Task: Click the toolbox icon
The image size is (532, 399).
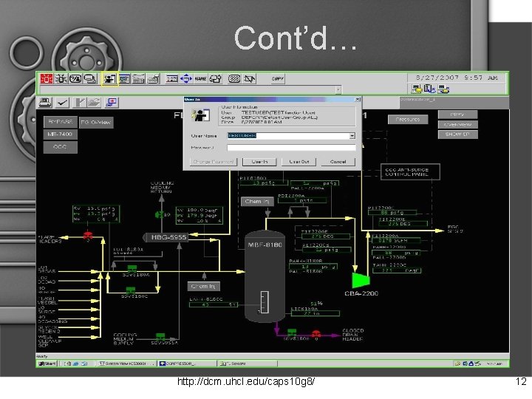Action: tap(171, 79)
